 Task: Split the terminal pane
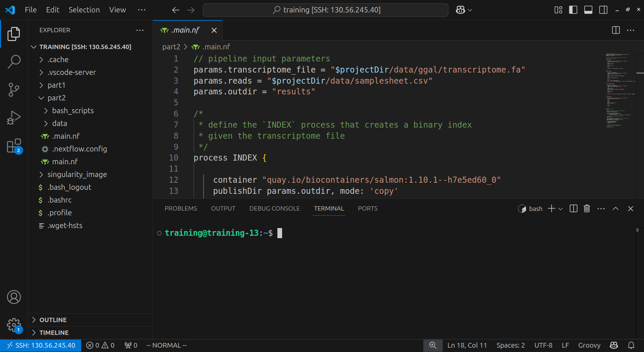[574, 209]
